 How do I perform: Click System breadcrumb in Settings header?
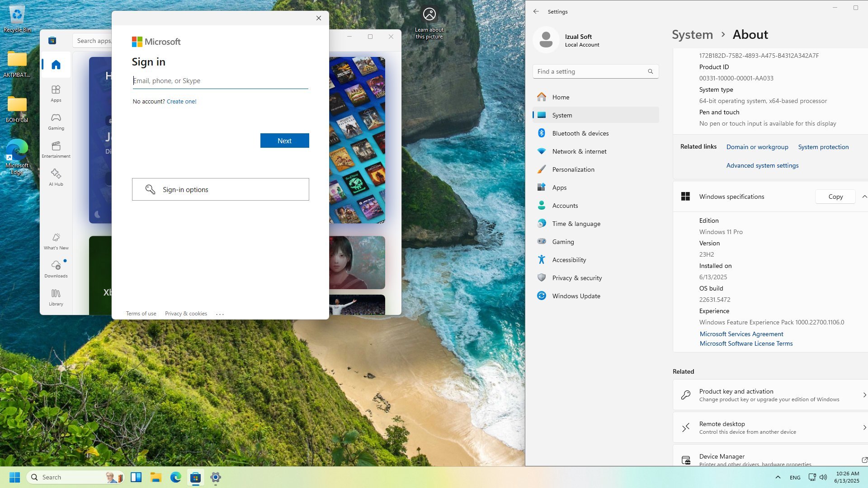pyautogui.click(x=692, y=35)
